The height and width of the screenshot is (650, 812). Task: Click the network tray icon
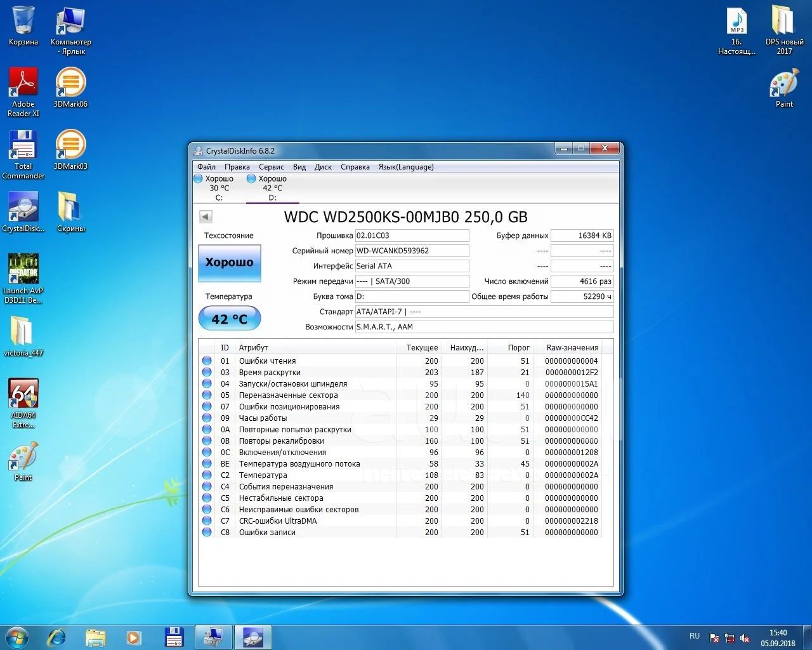pos(730,638)
